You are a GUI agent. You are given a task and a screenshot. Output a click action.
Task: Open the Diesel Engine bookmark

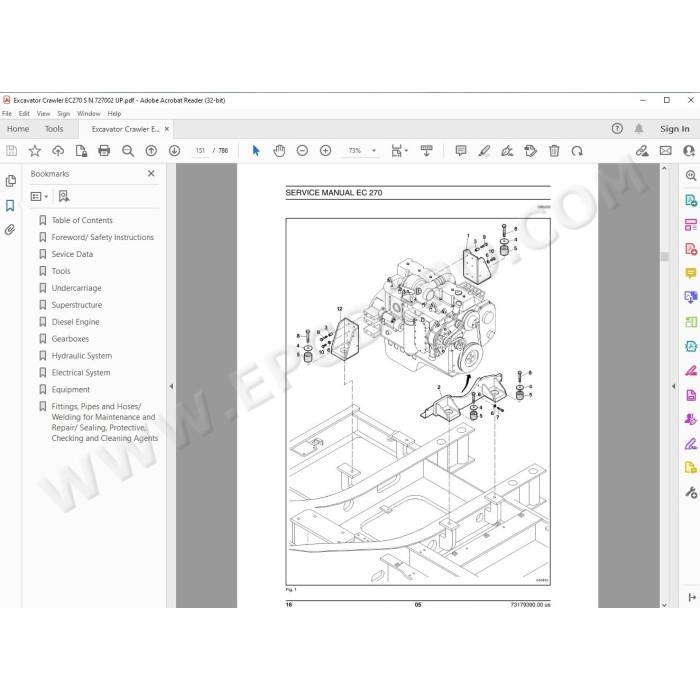(x=75, y=322)
